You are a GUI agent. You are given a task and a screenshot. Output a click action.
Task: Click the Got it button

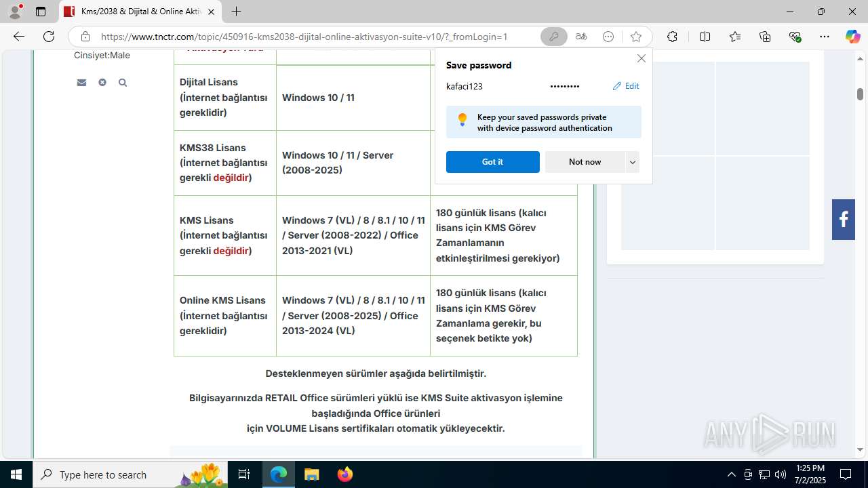(492, 162)
